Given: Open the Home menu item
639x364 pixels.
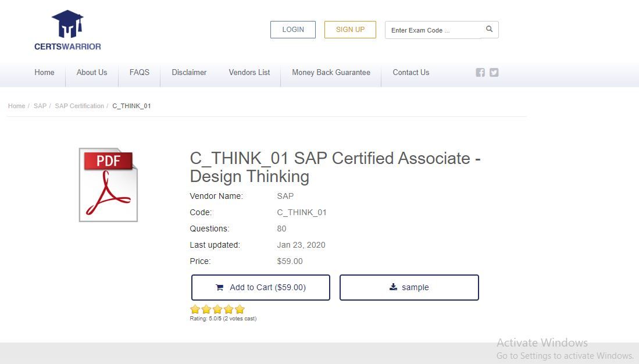Looking at the screenshot, I should (44, 73).
